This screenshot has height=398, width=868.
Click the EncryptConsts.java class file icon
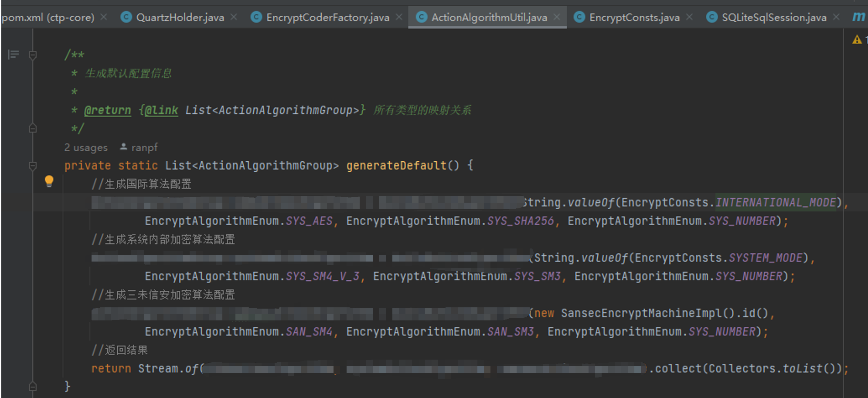[579, 17]
